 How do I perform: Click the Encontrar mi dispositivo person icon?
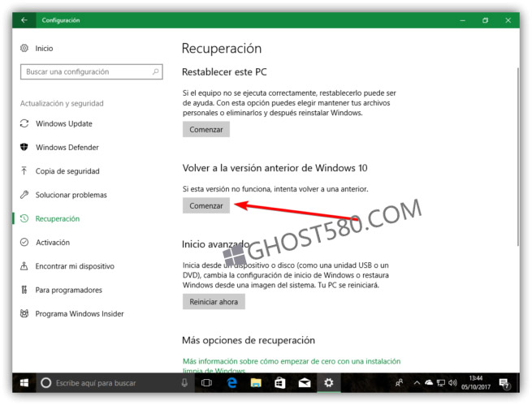[24, 266]
